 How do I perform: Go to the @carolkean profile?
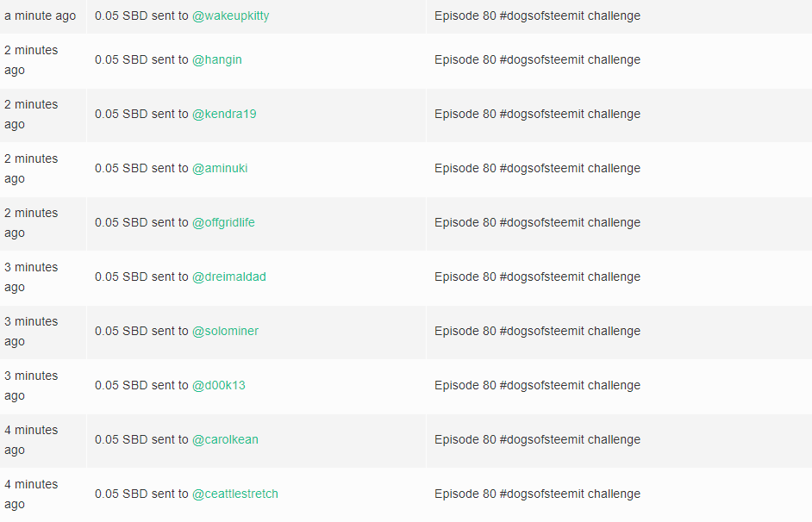click(x=225, y=440)
